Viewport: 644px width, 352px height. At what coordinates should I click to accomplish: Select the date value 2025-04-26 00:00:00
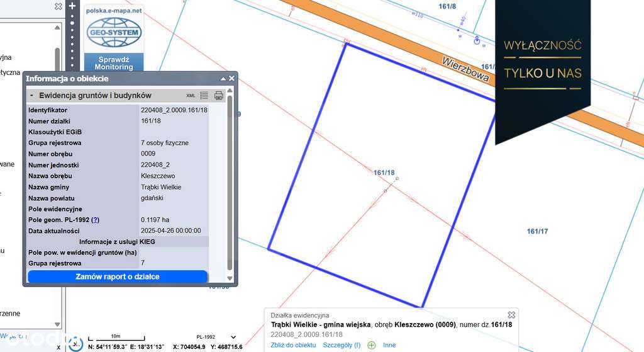(x=171, y=230)
